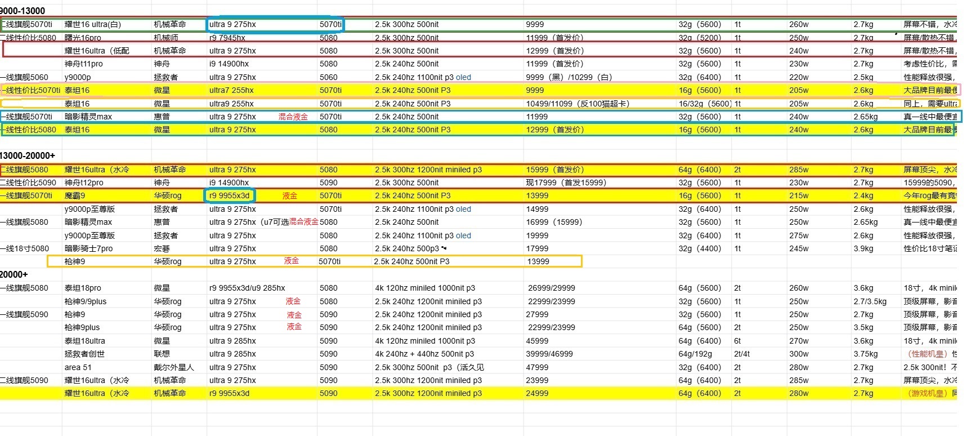Click the 215w power cell

click(x=798, y=195)
